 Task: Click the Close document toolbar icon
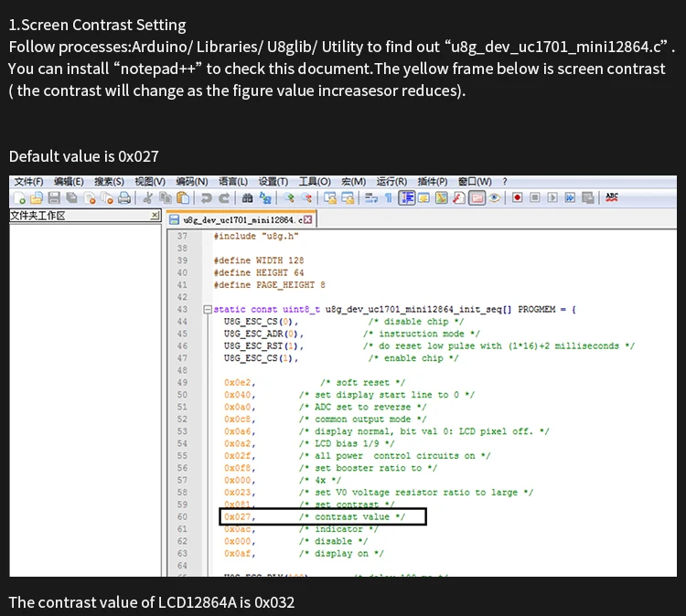tap(90, 198)
